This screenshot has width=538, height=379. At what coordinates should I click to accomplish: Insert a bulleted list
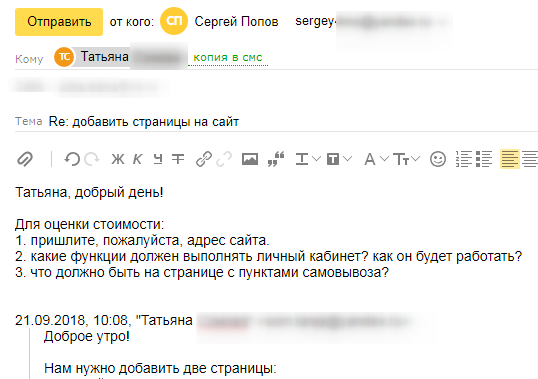click(484, 159)
